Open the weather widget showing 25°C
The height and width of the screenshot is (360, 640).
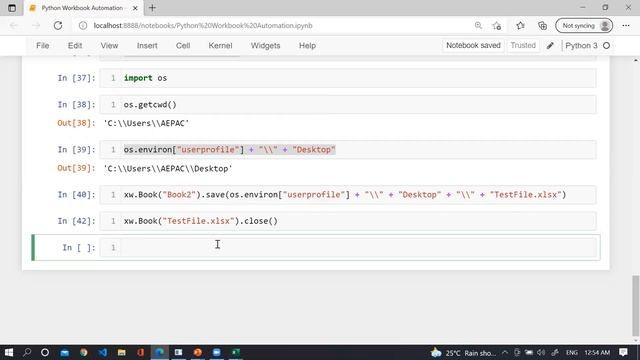[463, 353]
